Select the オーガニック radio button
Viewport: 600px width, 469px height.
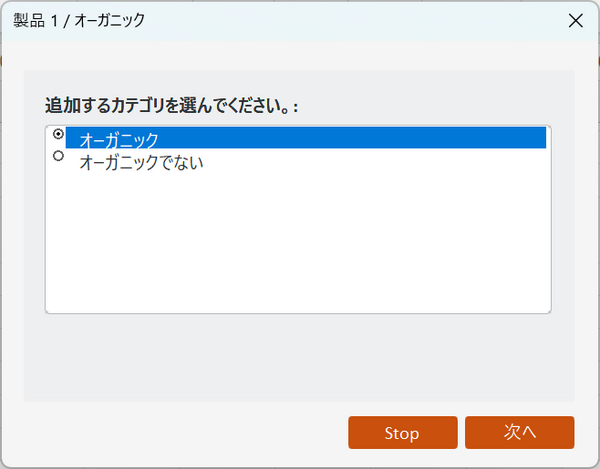point(58,134)
